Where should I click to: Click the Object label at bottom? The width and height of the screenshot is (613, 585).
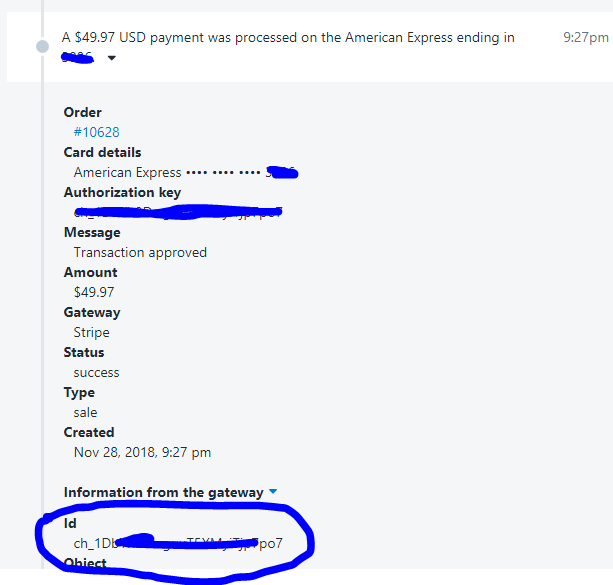click(x=85, y=563)
